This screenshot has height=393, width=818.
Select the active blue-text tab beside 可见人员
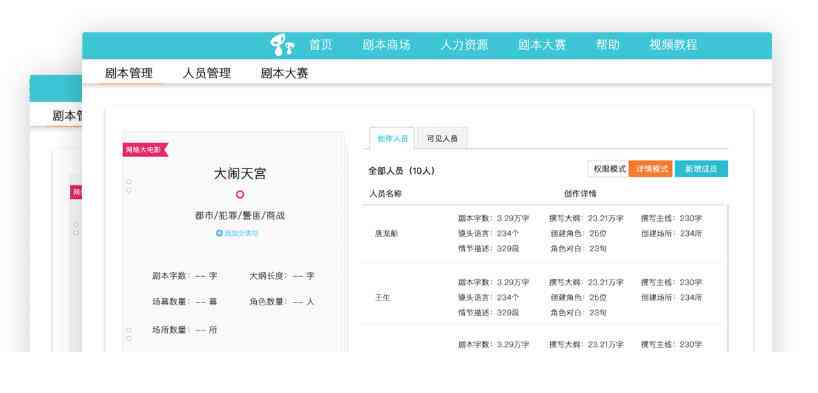tap(392, 139)
